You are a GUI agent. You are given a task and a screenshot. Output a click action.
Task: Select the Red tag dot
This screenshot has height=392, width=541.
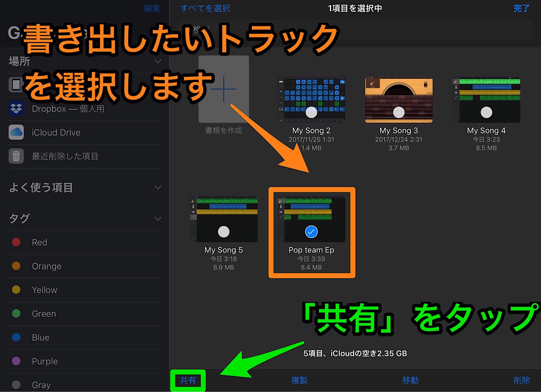[x=16, y=242]
